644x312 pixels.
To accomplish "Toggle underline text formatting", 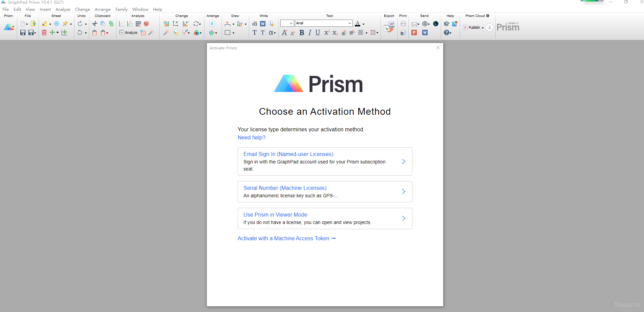I will tap(317, 32).
